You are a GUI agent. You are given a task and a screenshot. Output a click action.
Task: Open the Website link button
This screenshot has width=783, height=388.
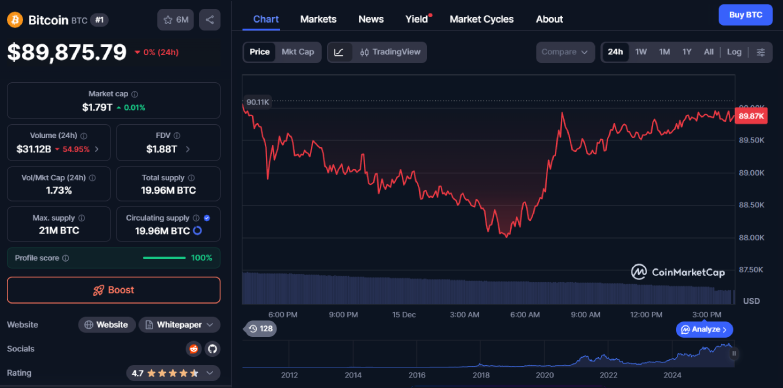[107, 325]
